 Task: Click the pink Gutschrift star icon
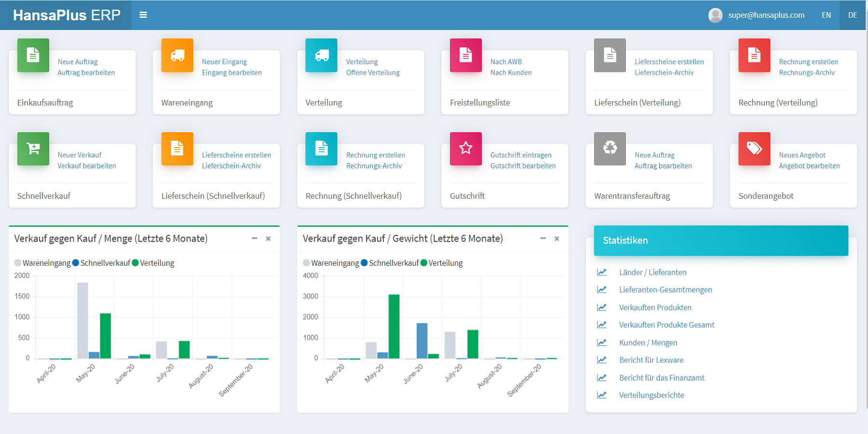point(465,149)
